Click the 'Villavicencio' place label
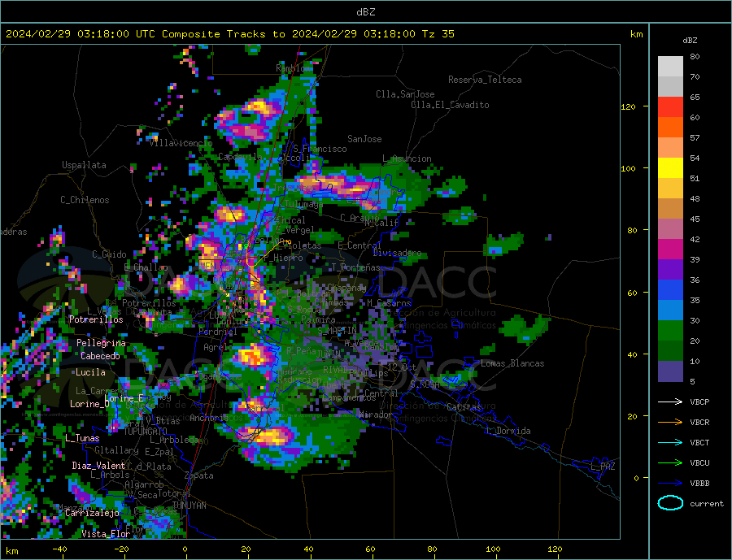The width and height of the screenshot is (732, 560). (x=181, y=143)
